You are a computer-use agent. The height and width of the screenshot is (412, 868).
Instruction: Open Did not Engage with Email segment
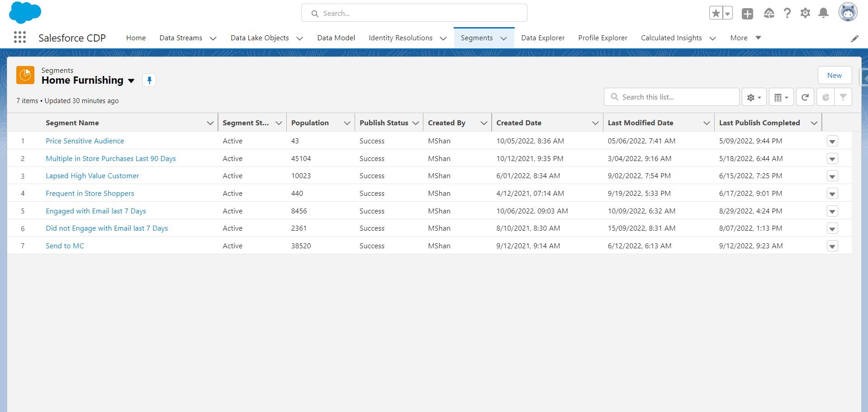tap(107, 228)
